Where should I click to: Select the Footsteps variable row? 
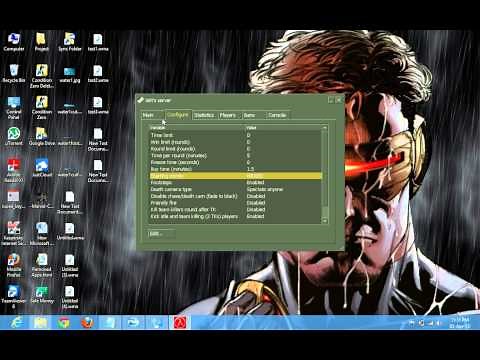[235, 183]
